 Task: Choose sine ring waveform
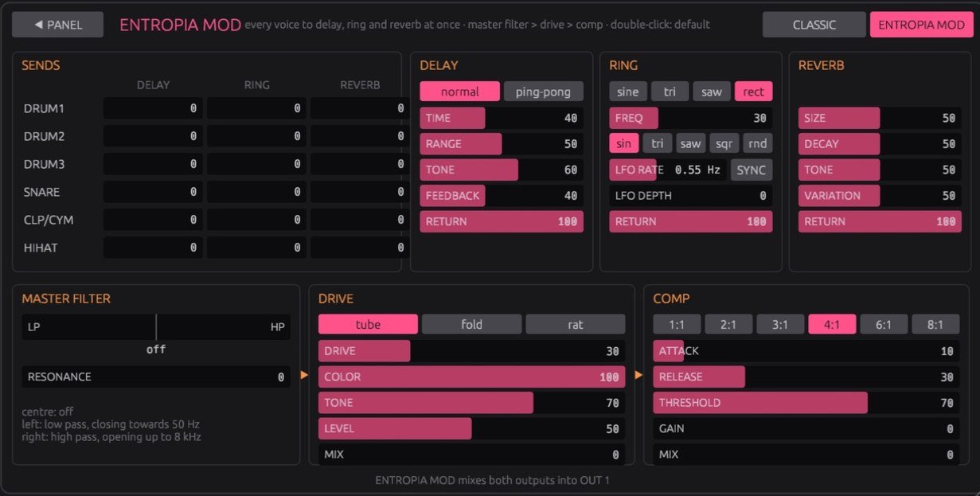coord(627,92)
